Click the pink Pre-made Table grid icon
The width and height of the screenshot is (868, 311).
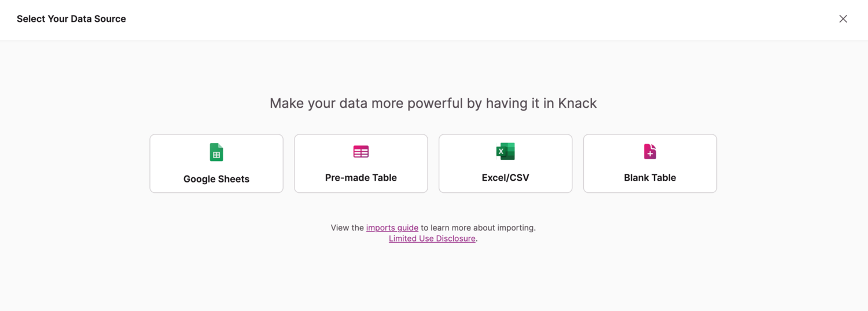[361, 152]
